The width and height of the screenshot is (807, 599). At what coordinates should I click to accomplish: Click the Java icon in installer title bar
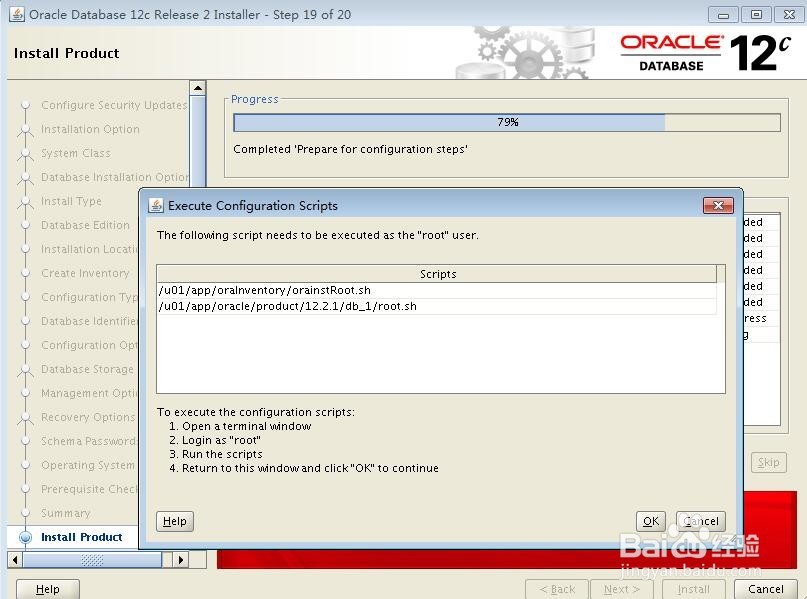16,14
